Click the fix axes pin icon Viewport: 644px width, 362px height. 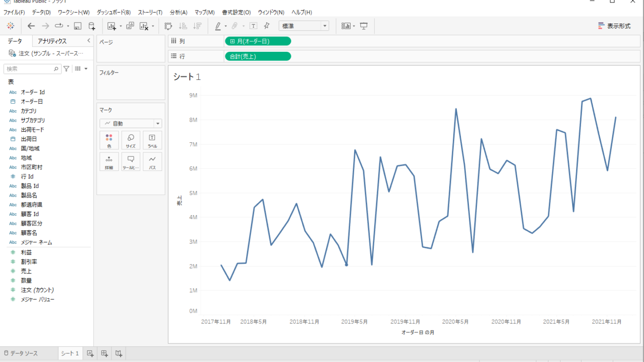tap(267, 26)
